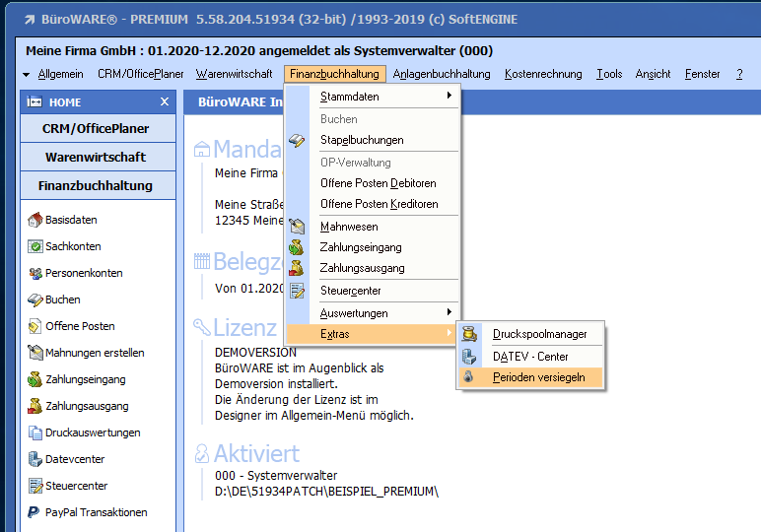Screen dimensions: 761x532
Task: Choose Offene Posten Debitoren menu entry
Action: pyautogui.click(x=378, y=183)
